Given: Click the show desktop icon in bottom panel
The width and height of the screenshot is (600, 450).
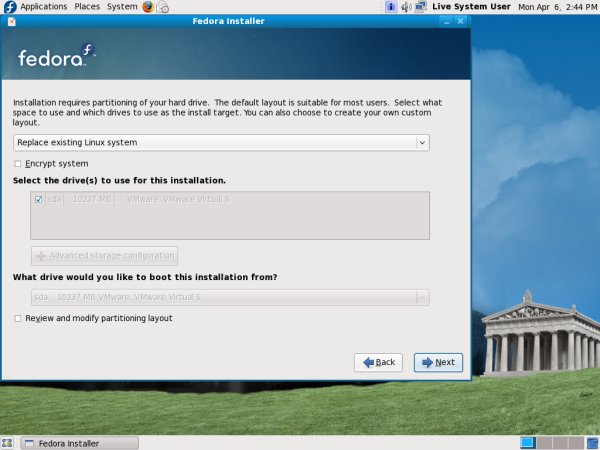Looking at the screenshot, I should (8, 443).
